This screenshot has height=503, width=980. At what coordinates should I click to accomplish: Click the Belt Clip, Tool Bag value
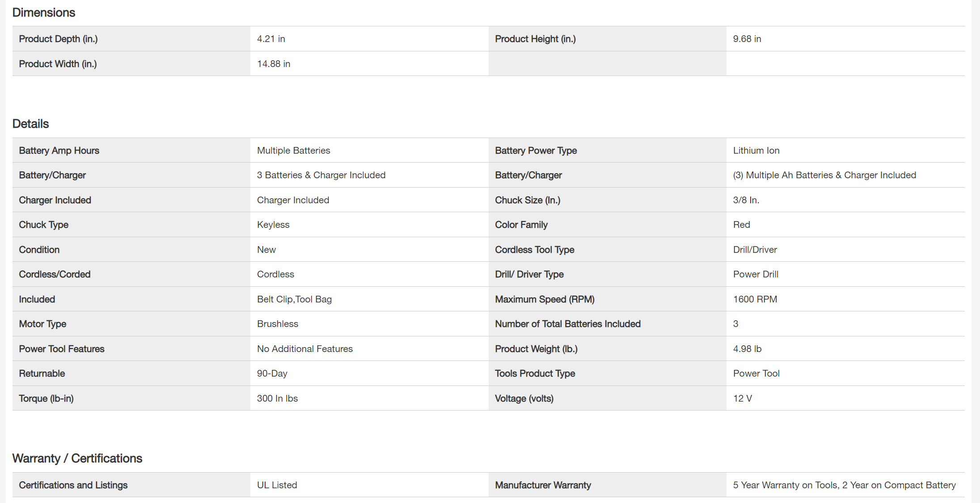(294, 299)
